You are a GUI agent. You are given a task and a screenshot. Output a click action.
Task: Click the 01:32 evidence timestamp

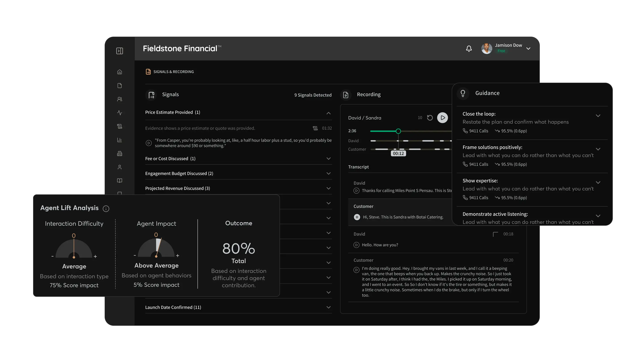point(327,128)
